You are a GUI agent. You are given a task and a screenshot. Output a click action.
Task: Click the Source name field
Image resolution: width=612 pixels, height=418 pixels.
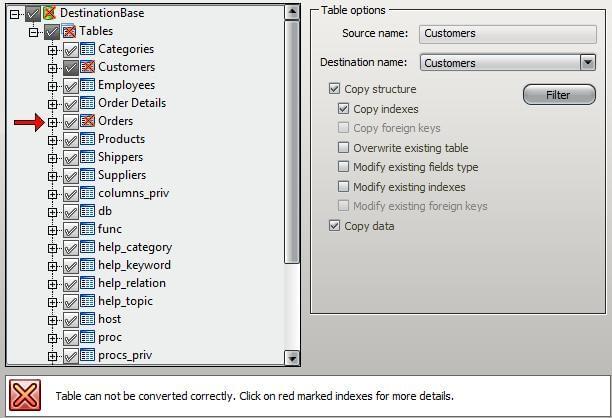point(508,34)
